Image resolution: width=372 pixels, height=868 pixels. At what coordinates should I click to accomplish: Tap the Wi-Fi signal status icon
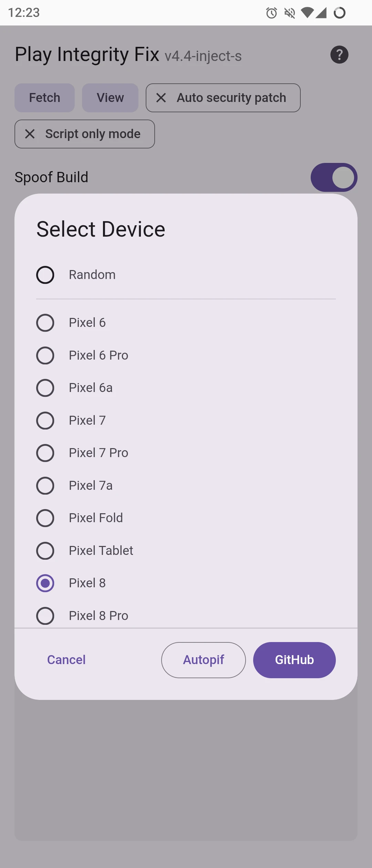click(x=307, y=13)
